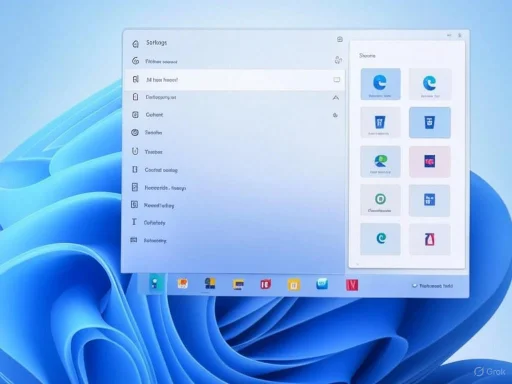Open the pink tile with the navy square icon
512x384 pixels.
tap(430, 161)
